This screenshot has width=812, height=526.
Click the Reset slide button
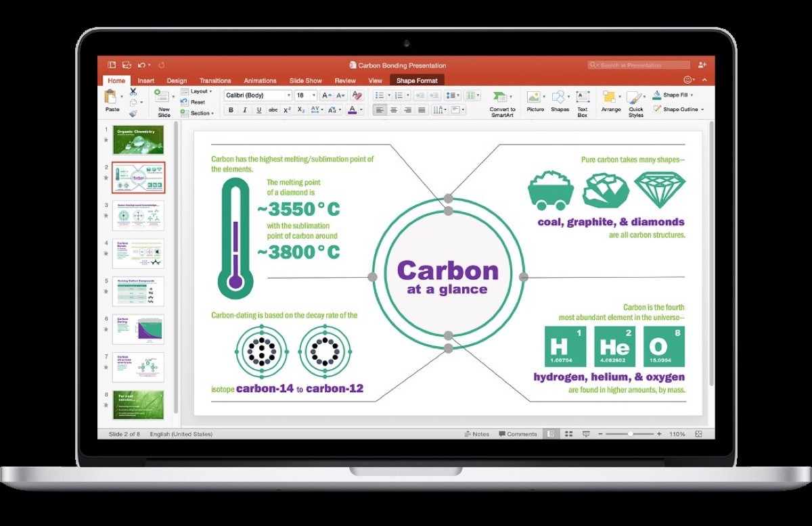pos(194,102)
